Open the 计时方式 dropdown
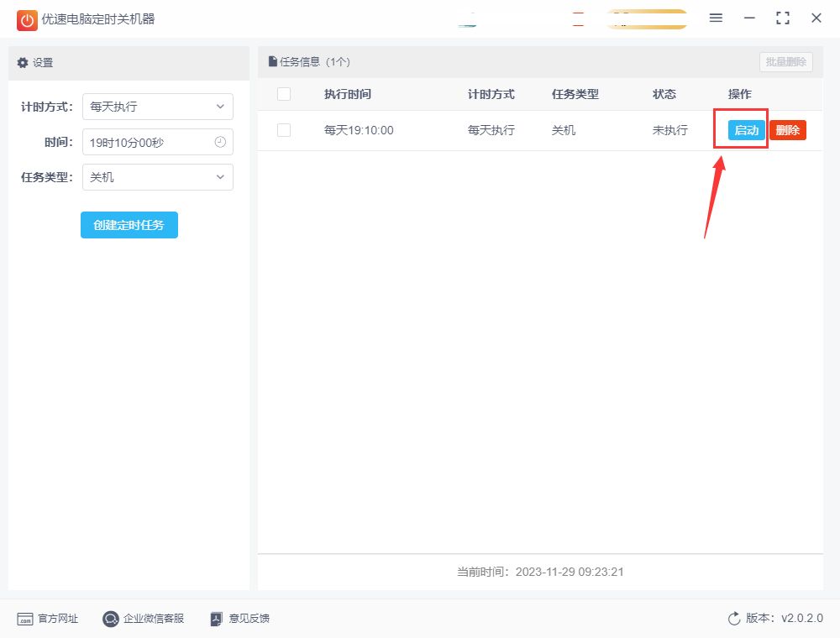 158,107
